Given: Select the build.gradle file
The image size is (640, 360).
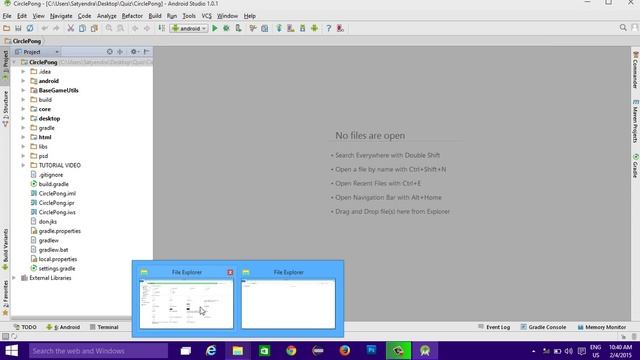Looking at the screenshot, I should coord(53,184).
